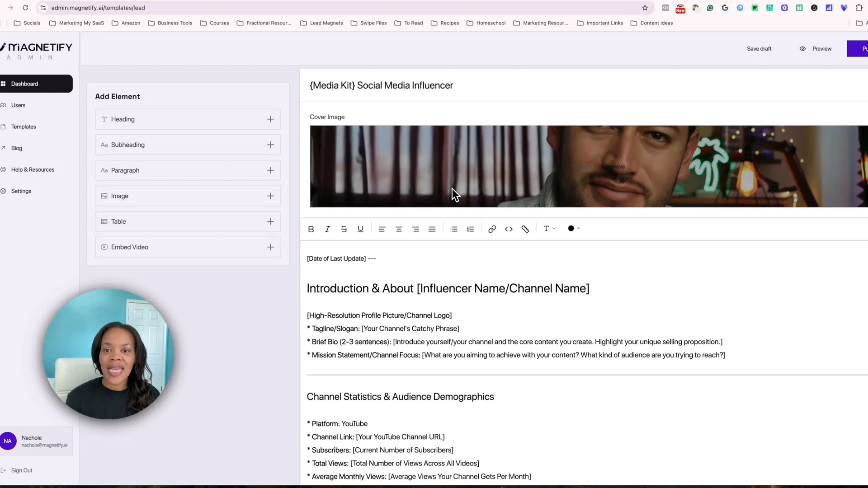Open the Business Tools bookmark folder
868x488 pixels.
pos(170,23)
